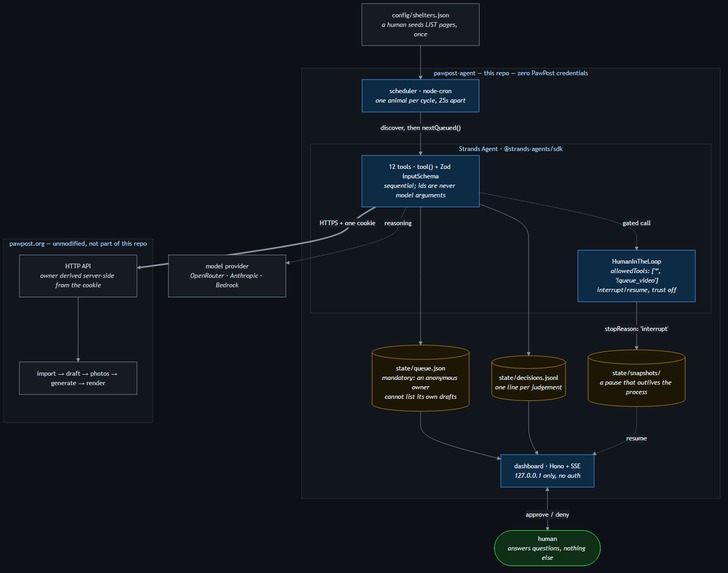Click the dashboard Hono + SSE node
728x573 pixels.
(x=547, y=471)
